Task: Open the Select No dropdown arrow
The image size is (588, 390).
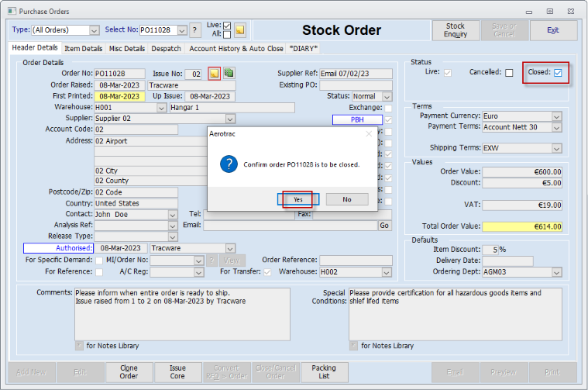Action: [182, 30]
